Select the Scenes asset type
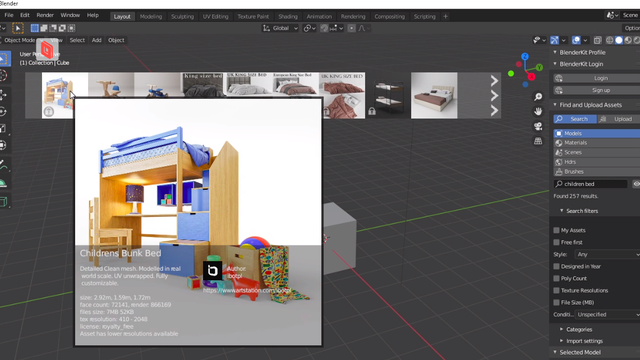Screen dimensions: 640x360 click(x=597, y=152)
